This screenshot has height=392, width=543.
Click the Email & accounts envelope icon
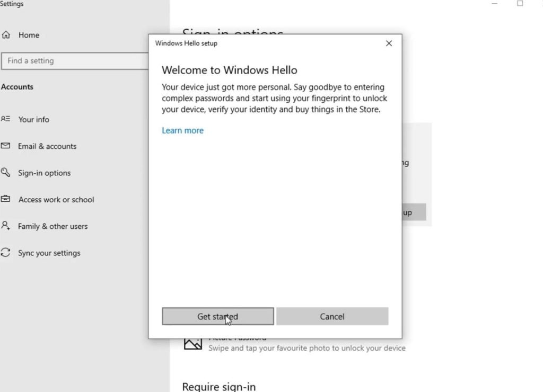[x=5, y=146]
